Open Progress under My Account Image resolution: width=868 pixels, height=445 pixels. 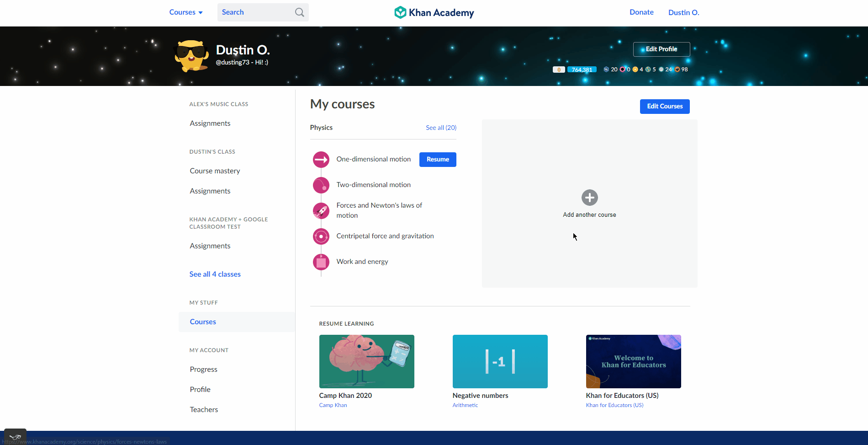coord(203,369)
